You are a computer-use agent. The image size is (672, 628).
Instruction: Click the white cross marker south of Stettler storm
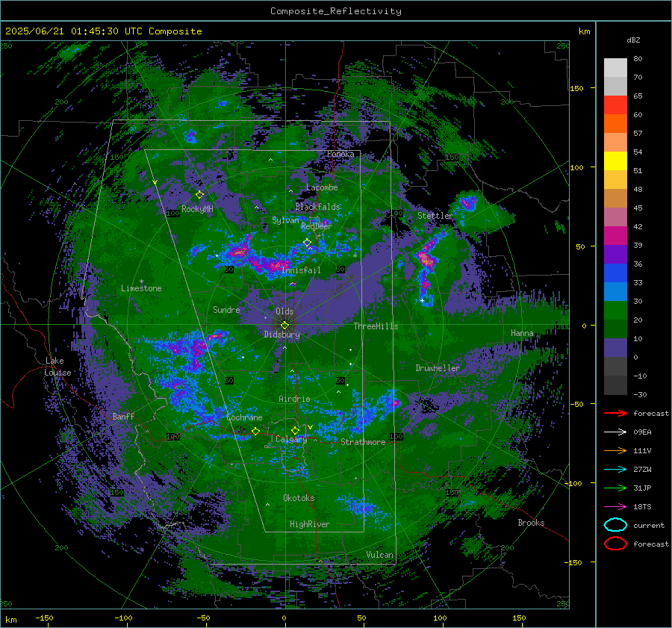[422, 300]
